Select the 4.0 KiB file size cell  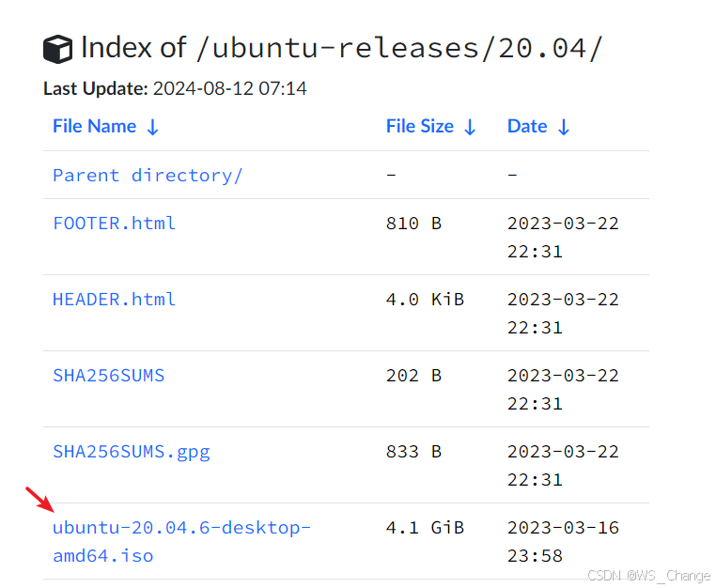pos(425,300)
